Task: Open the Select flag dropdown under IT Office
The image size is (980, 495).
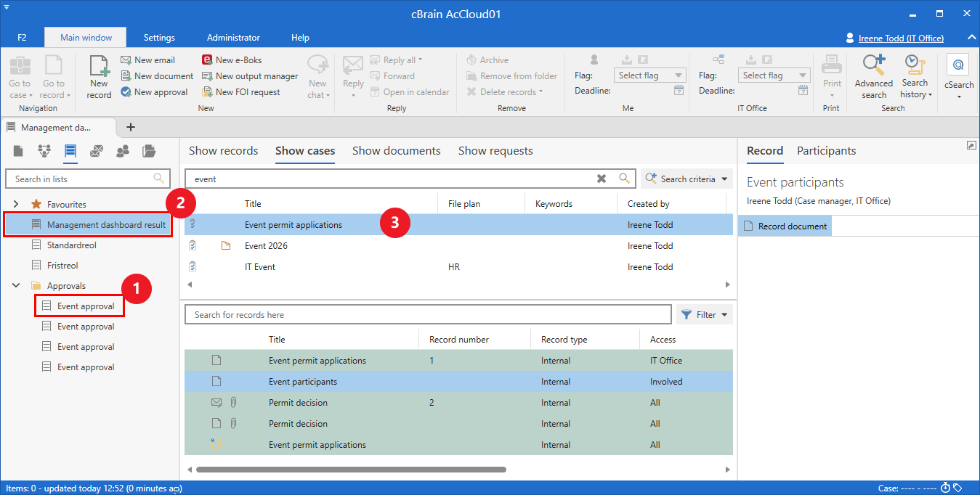Action: point(774,75)
